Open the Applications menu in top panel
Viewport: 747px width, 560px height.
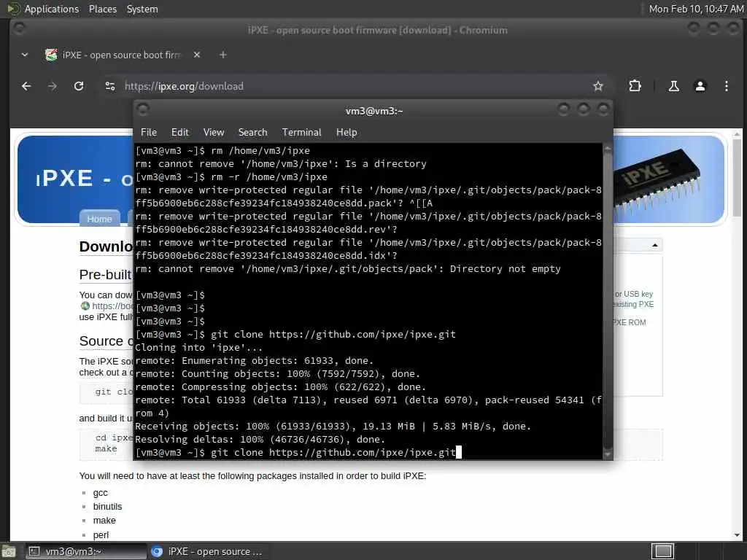click(x=52, y=9)
